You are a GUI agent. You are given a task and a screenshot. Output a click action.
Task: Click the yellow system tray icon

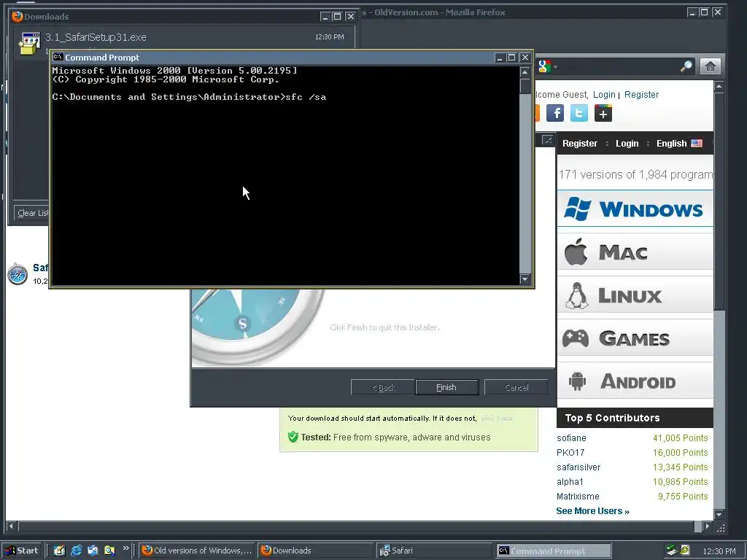coord(685,551)
